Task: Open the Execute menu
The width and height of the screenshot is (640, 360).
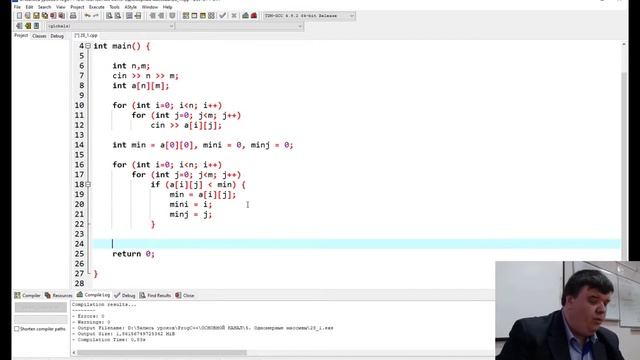Action: 97,7
